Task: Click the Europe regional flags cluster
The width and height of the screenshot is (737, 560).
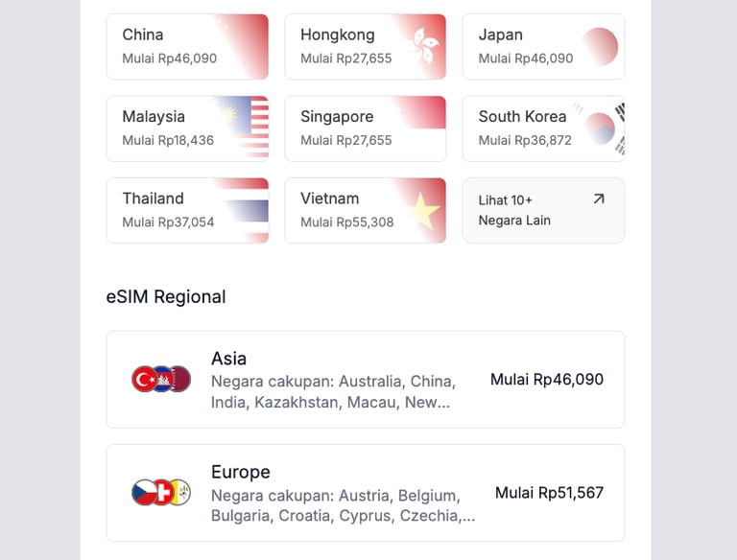Action: click(161, 493)
